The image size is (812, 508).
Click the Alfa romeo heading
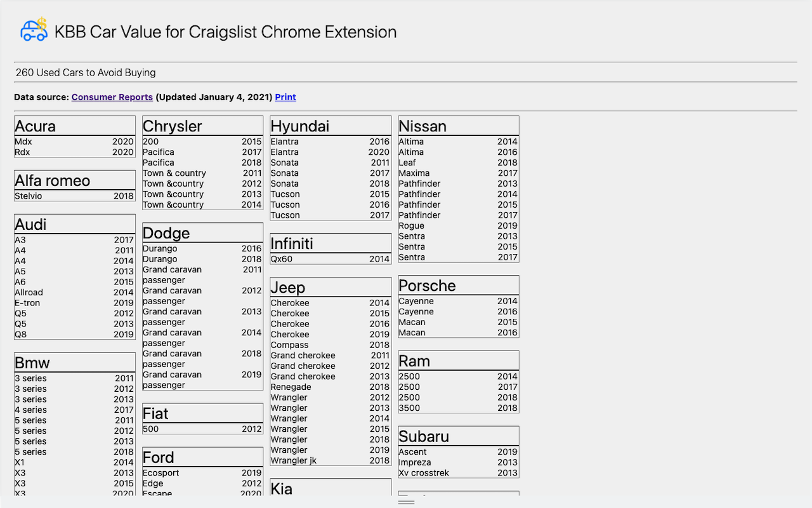click(x=75, y=180)
